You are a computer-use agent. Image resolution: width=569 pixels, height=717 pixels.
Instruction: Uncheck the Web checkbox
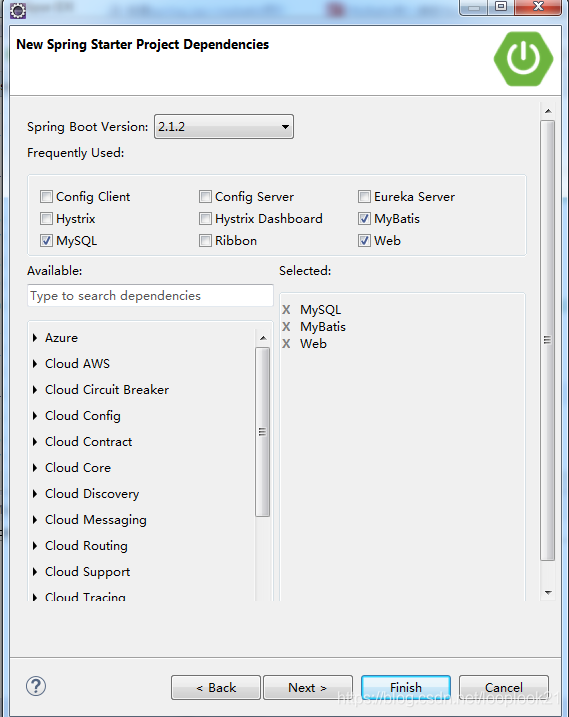pos(364,241)
